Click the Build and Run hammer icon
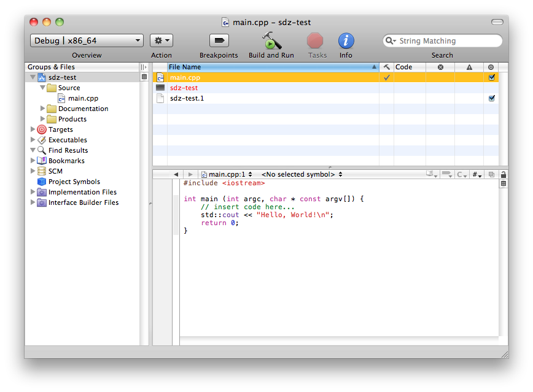 [271, 40]
